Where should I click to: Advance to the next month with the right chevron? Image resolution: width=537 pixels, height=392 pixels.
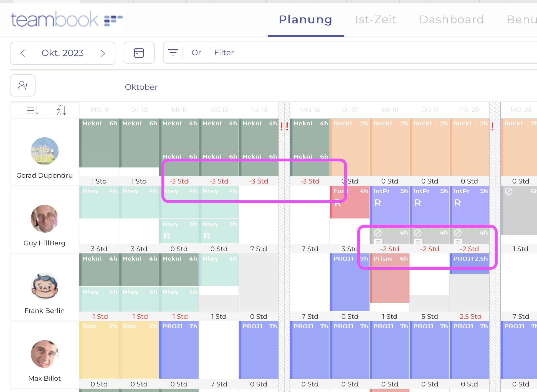pos(103,53)
